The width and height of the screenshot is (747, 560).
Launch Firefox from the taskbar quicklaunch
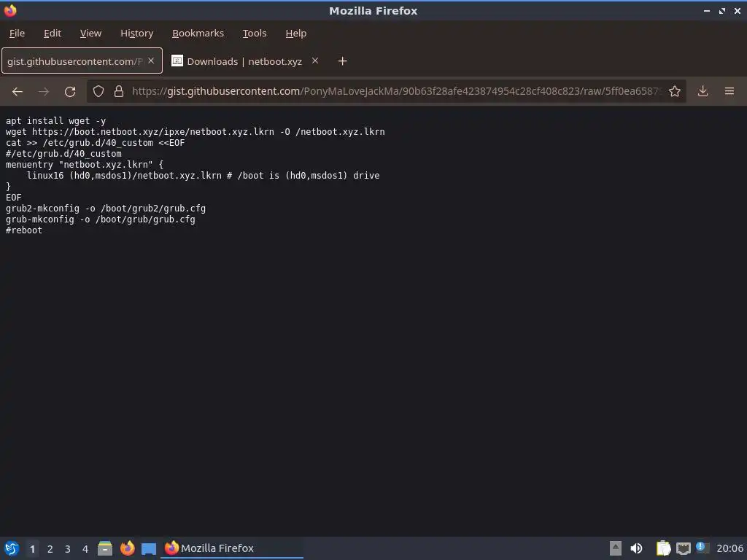(127, 548)
